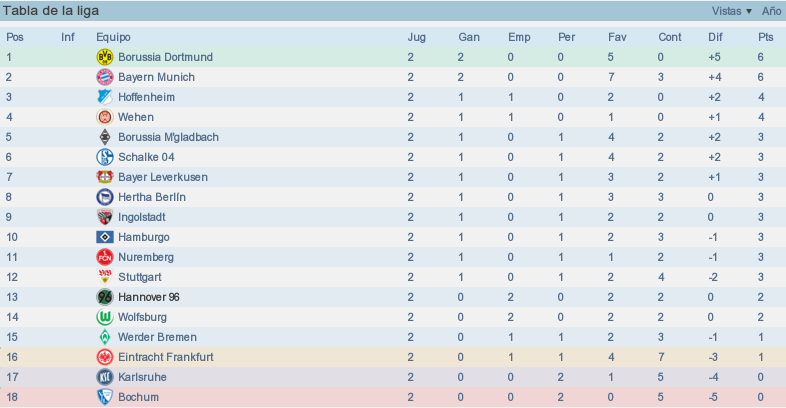786x408 pixels.
Task: Open Karlsruhe team link
Action: pyautogui.click(x=142, y=377)
